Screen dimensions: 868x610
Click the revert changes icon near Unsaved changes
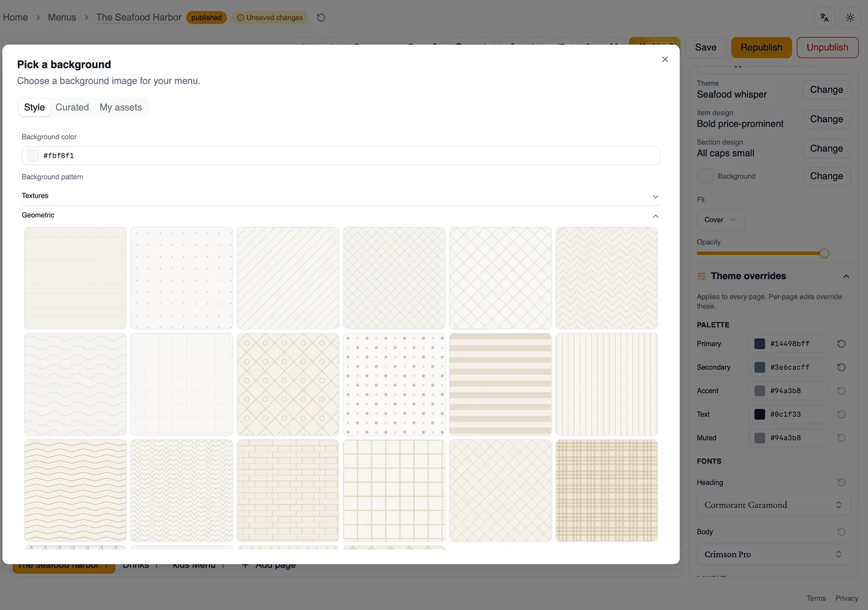(321, 17)
